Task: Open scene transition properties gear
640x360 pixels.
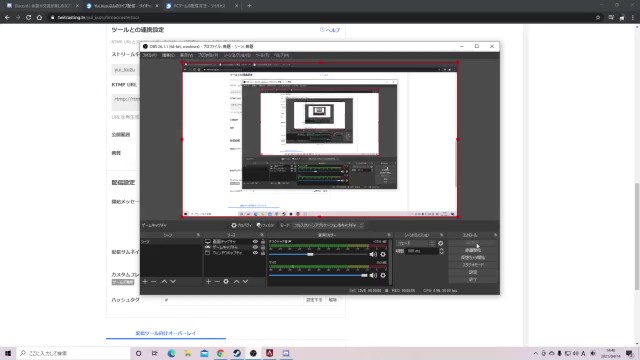Action: 440,243
